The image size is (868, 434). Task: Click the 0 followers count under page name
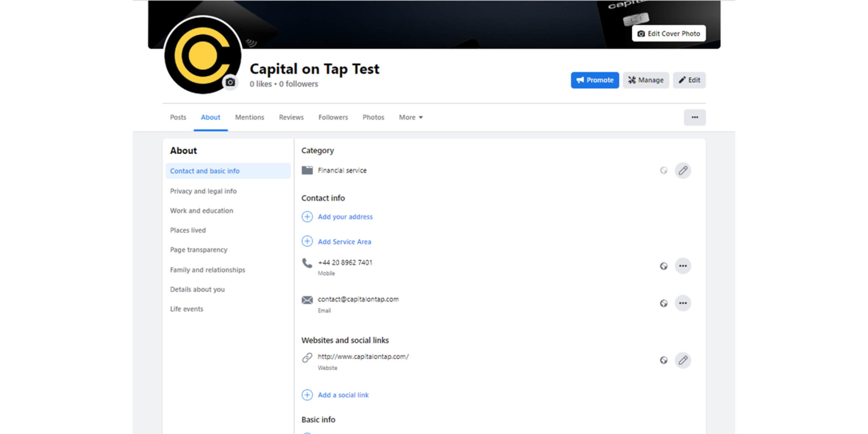tap(298, 84)
